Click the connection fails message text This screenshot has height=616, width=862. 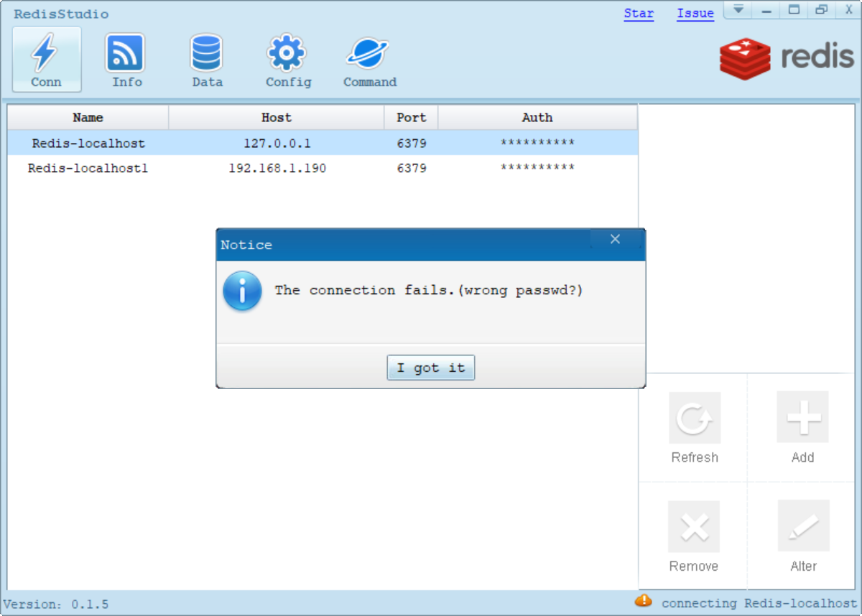pos(428,291)
